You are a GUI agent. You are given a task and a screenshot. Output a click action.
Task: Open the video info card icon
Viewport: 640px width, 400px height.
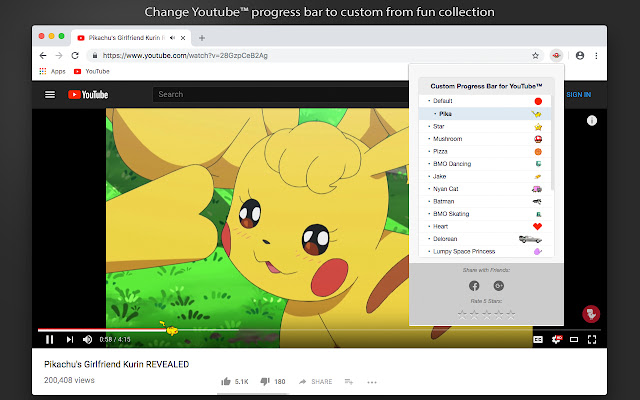[592, 120]
